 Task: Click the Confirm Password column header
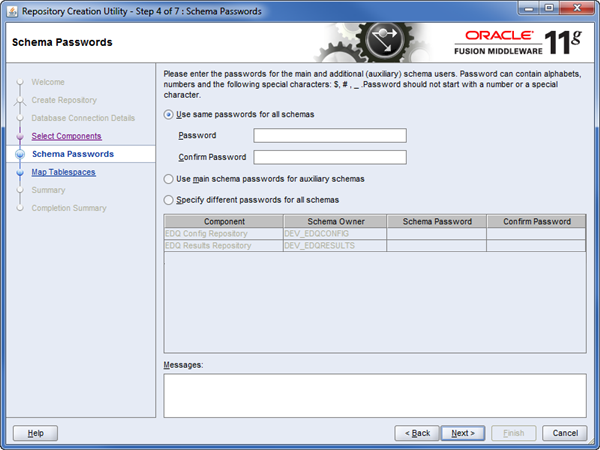536,221
